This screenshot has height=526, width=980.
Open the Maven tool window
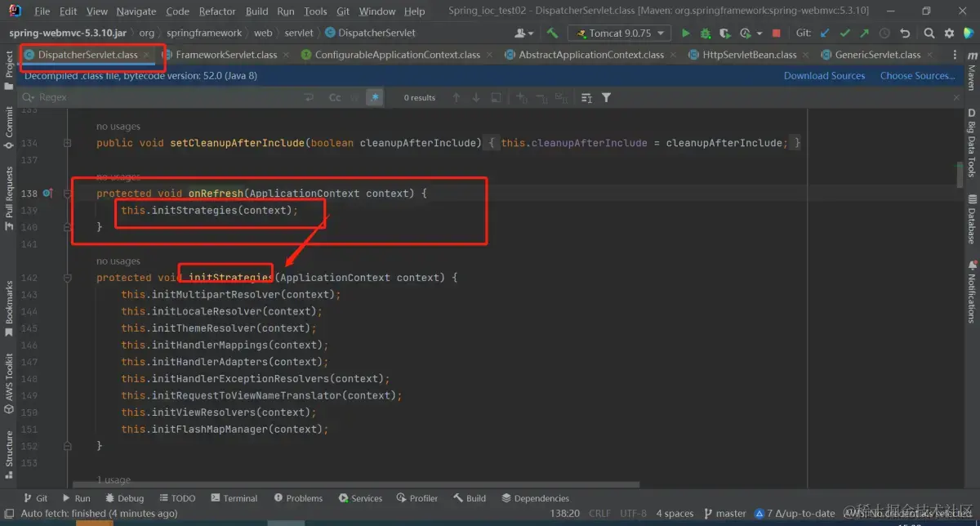[972, 72]
